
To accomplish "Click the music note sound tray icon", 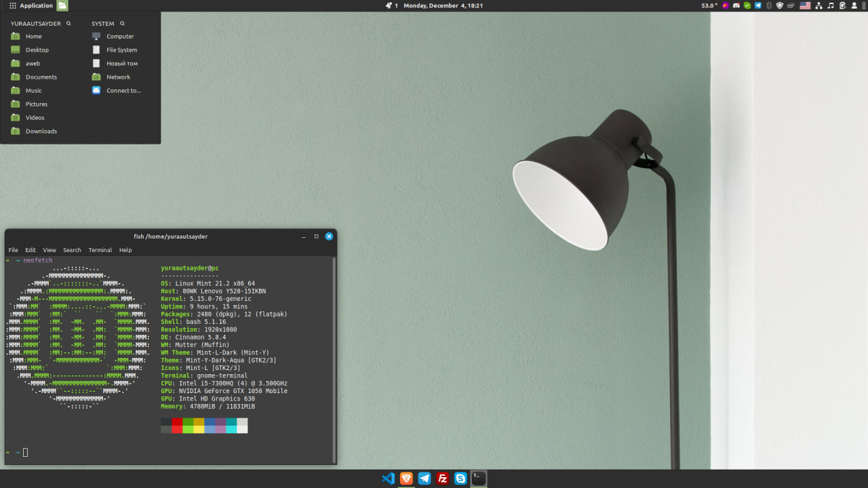I will point(831,5).
